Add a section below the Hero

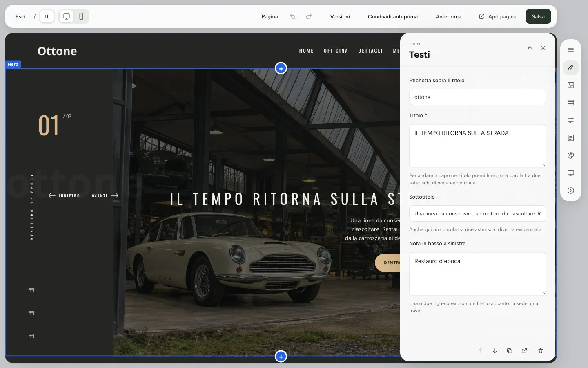281,357
